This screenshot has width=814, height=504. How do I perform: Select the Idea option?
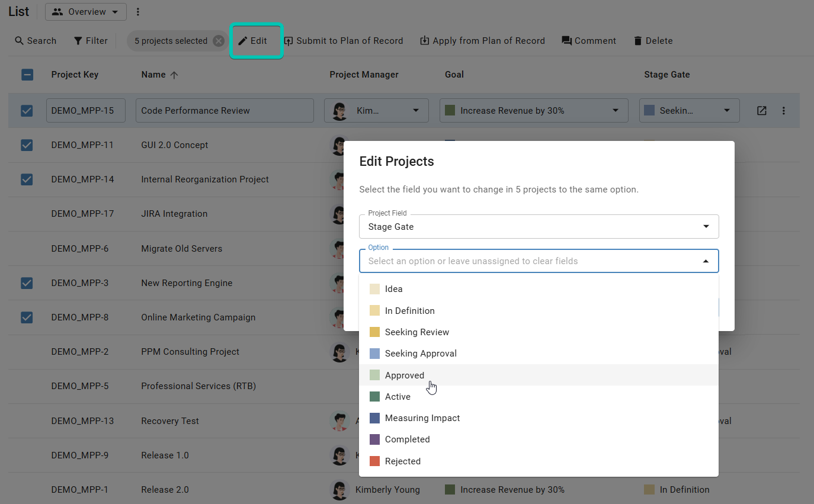coord(539,289)
